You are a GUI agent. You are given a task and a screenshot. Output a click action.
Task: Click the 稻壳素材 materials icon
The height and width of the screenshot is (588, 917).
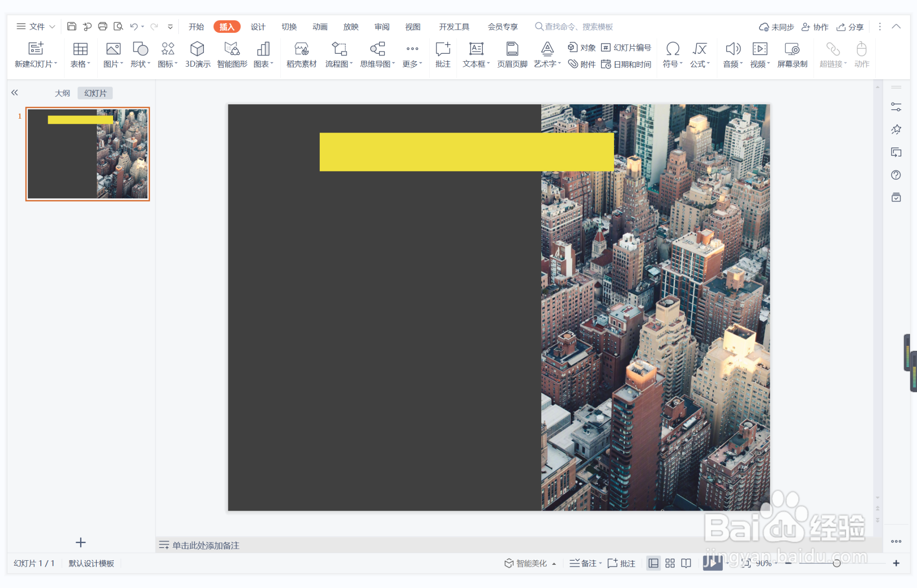tap(301, 54)
